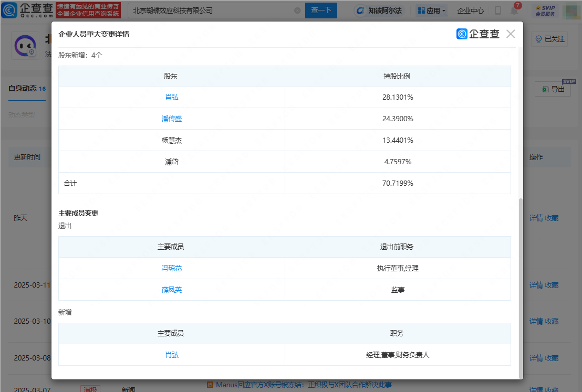Click the mobile phone icon
The width and height of the screenshot is (582, 392).
tap(498, 10)
